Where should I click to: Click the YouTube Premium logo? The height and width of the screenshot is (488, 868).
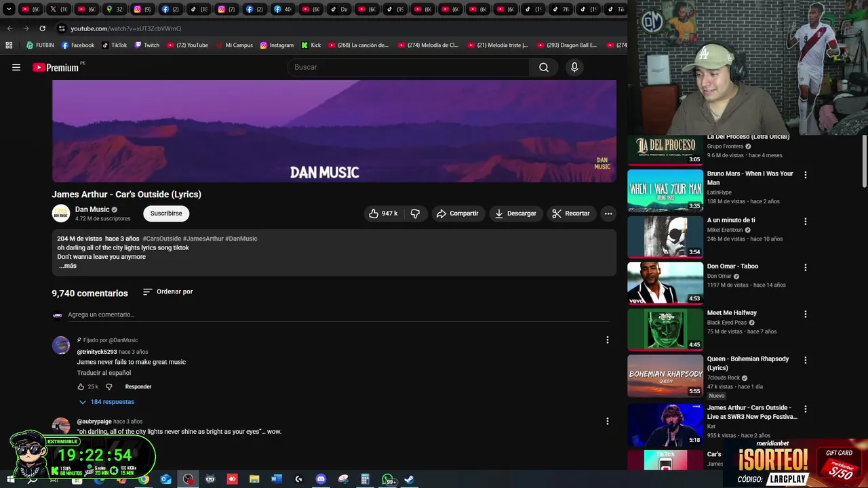[56, 67]
